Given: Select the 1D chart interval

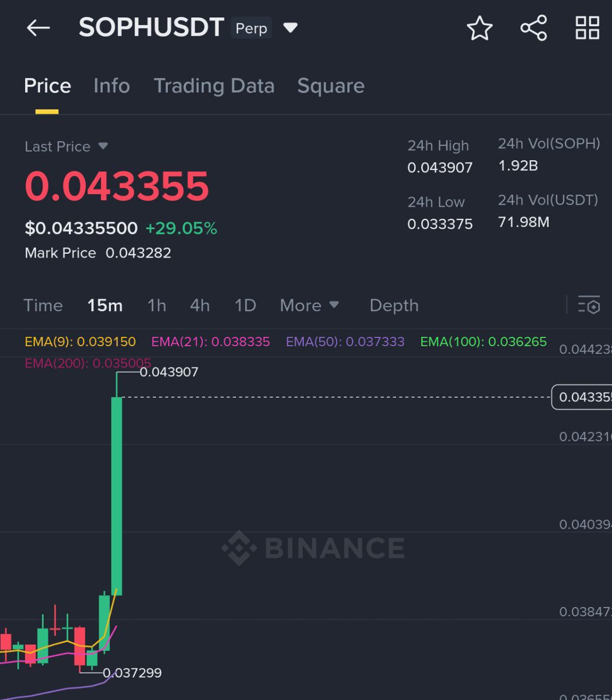Looking at the screenshot, I should (x=245, y=305).
